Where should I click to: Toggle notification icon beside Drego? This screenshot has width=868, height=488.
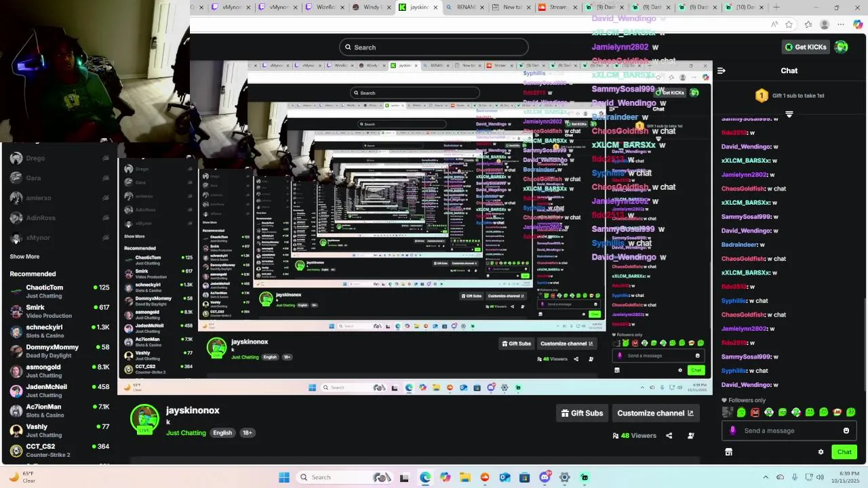[105, 159]
